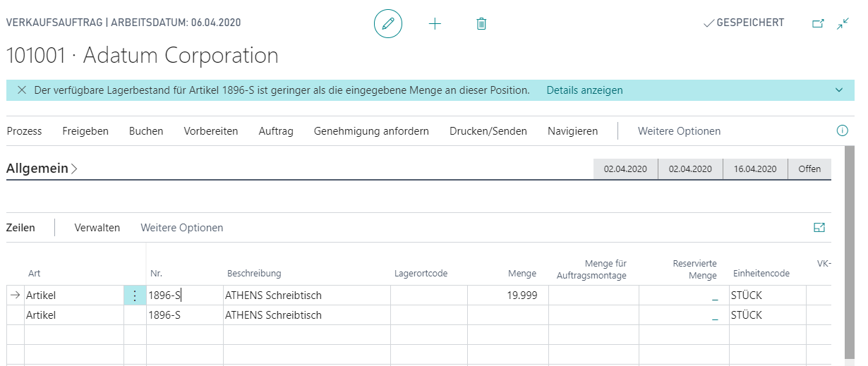This screenshot has width=868, height=366.
Task: Edit Nr. field in first row
Action: coord(185,295)
